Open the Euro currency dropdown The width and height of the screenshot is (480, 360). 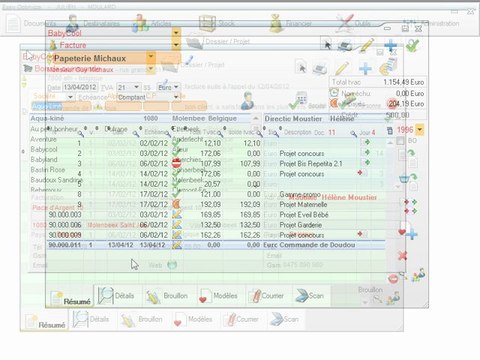tap(176, 87)
